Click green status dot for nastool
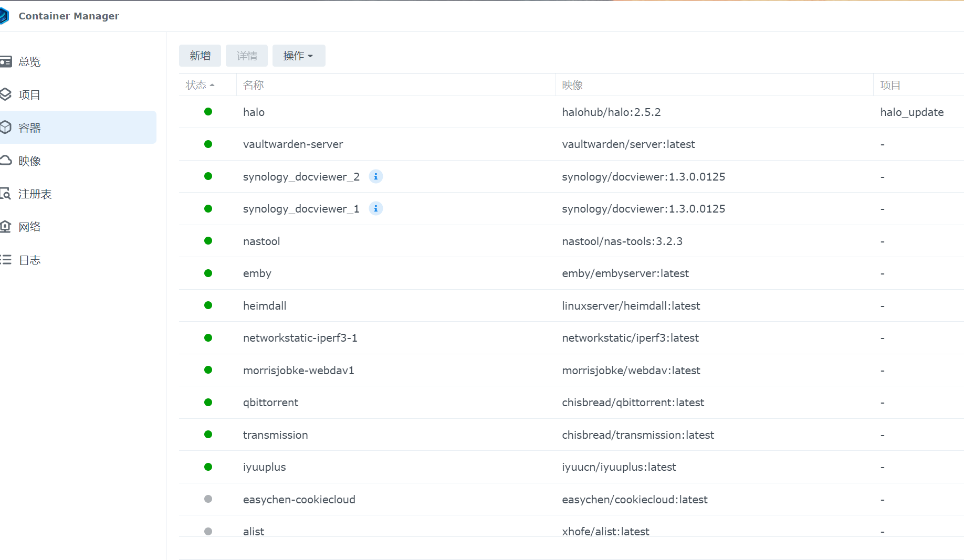Viewport: 964px width, 560px height. coord(208,241)
